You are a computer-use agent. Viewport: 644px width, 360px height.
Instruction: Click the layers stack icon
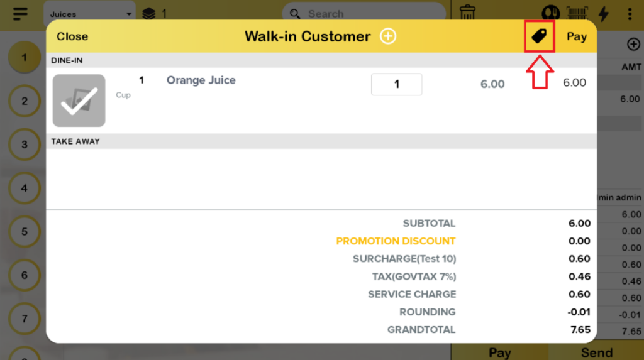[148, 13]
